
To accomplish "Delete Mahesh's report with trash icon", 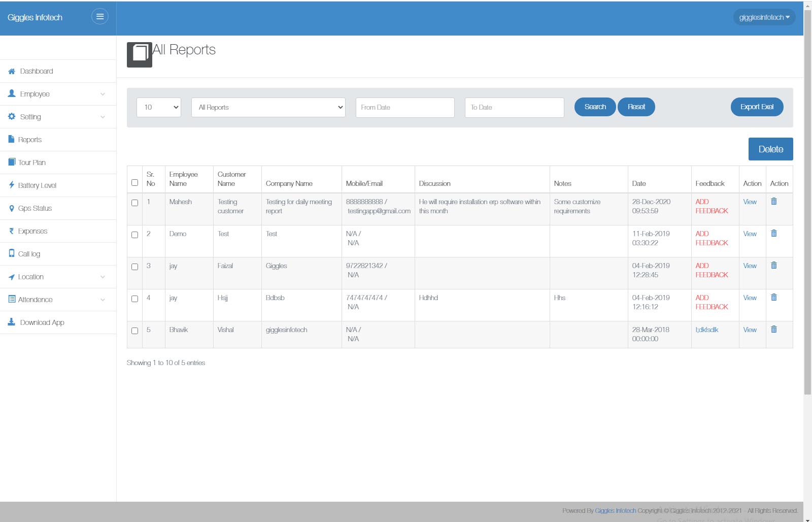I will 774,201.
